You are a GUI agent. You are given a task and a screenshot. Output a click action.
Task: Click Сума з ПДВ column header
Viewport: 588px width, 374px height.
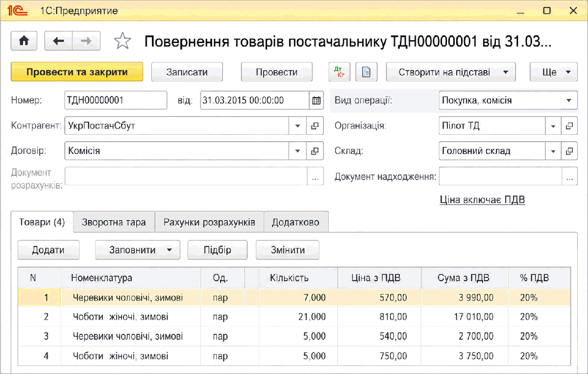click(x=465, y=278)
